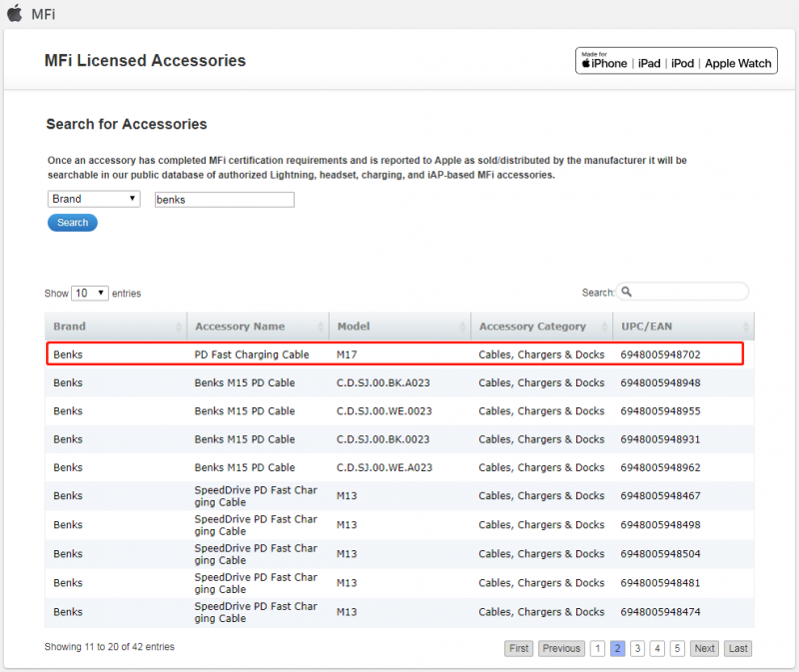Screen dimensions: 799x672
Task: Select model C.D.SJ.00.BK.A023
Action: [384, 382]
